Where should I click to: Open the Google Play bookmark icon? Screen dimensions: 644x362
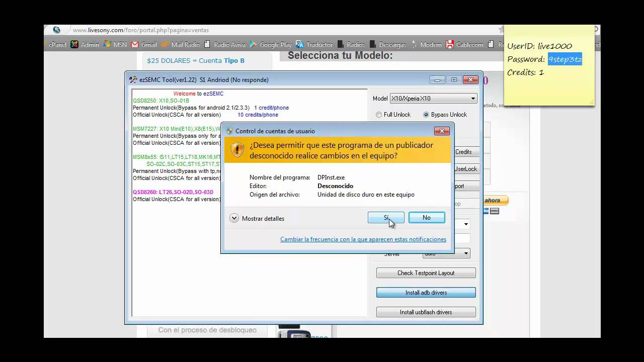click(254, 44)
